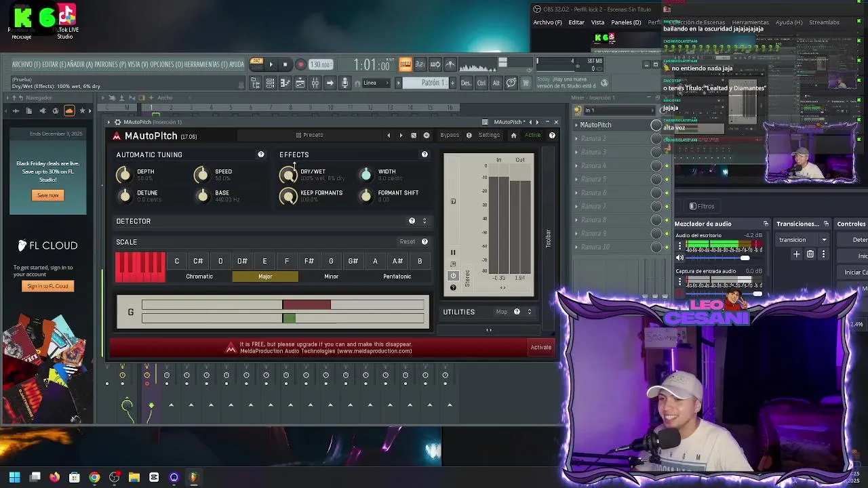868x488 pixels.
Task: Open the plugin window options gear
Action: tap(117, 122)
